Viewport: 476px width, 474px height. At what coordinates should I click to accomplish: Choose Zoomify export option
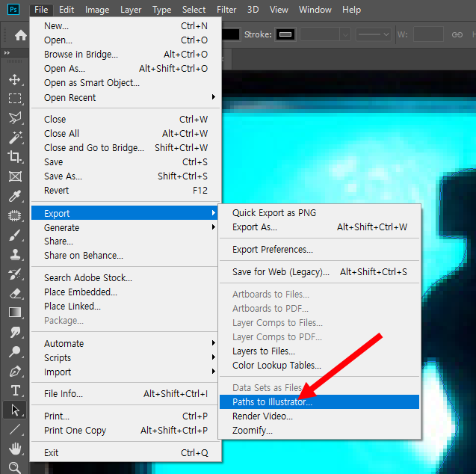(319, 431)
